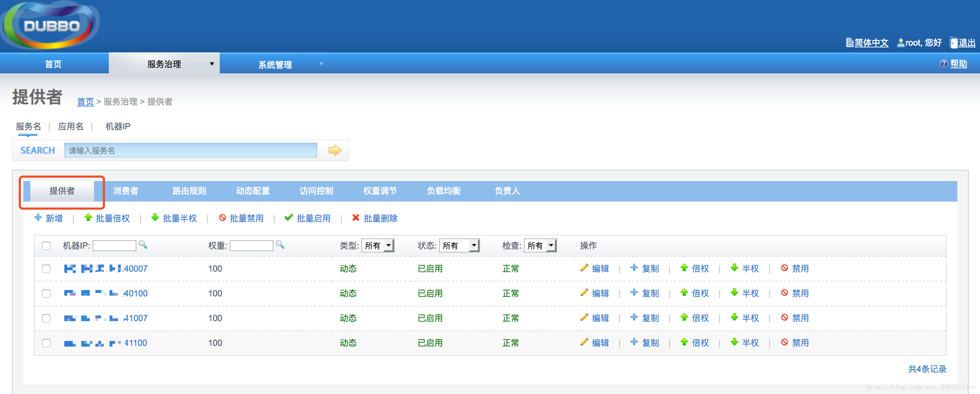
Task: Click the pencil edit icon in the 41007 row
Action: pos(584,317)
